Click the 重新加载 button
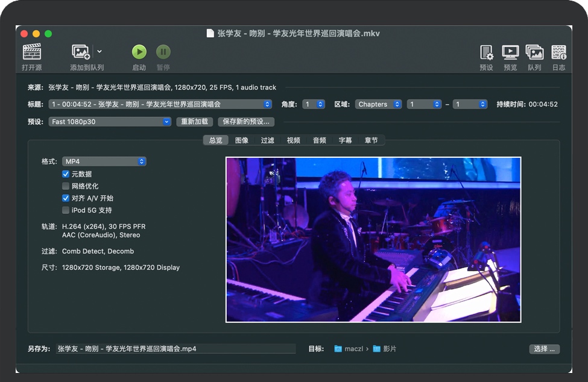 click(195, 122)
